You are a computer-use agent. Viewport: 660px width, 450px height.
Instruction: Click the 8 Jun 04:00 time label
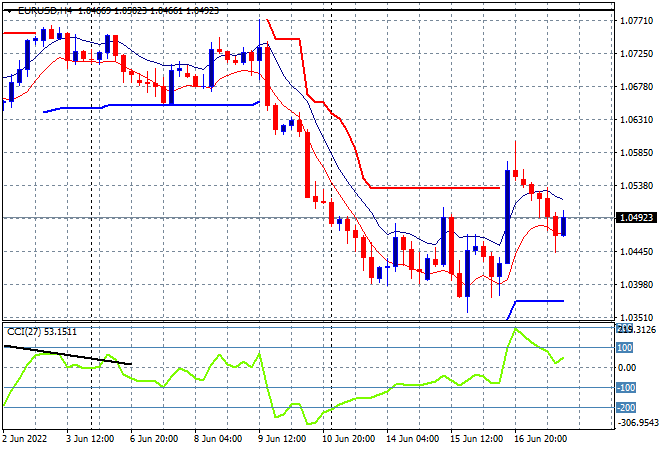218,439
